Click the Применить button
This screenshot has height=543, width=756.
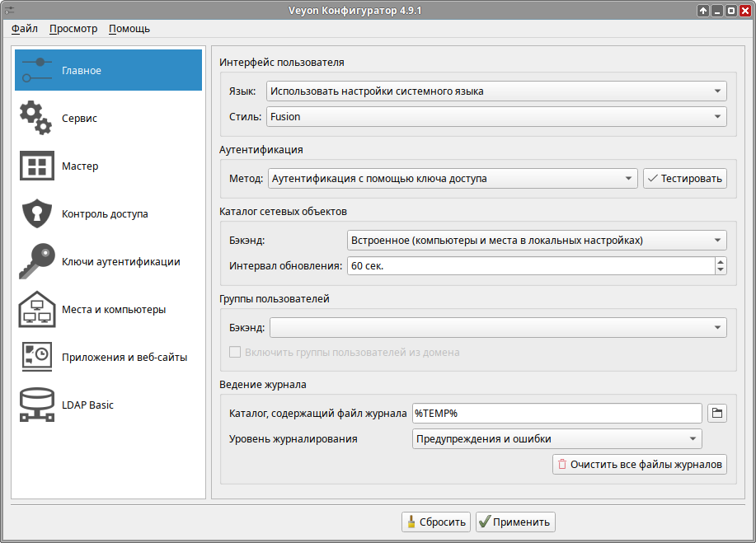(515, 522)
